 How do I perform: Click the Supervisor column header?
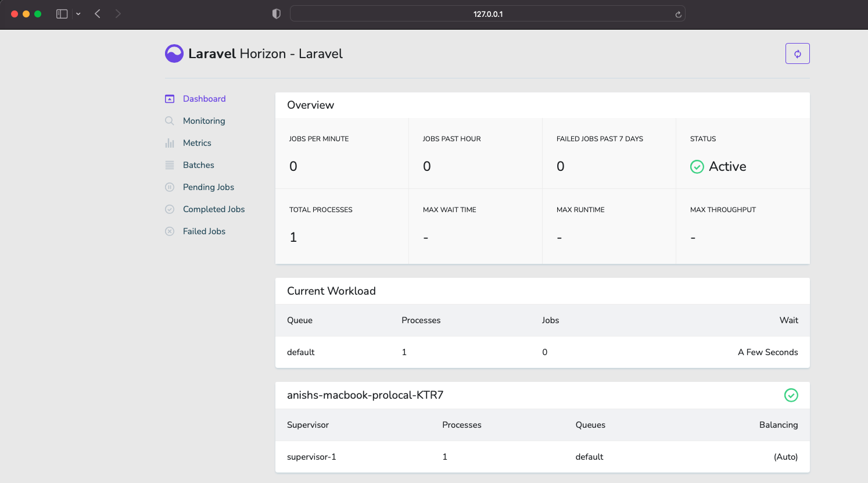click(x=308, y=425)
